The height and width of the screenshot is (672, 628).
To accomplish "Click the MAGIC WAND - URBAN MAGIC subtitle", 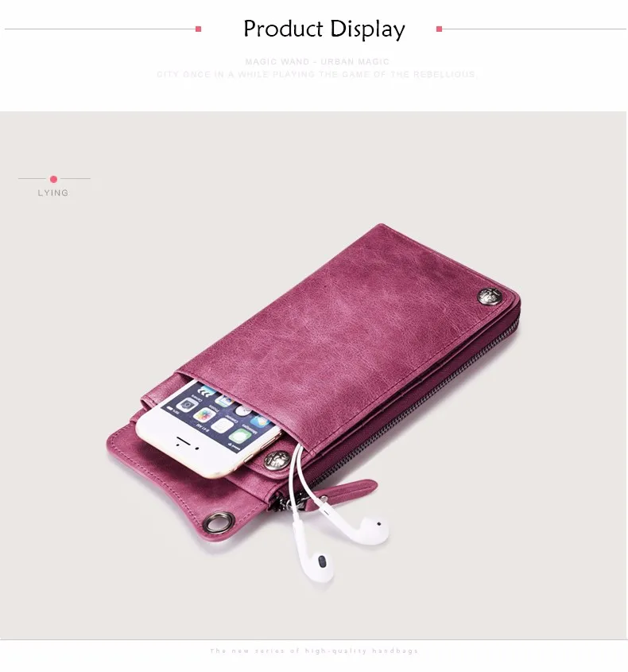I will point(317,62).
